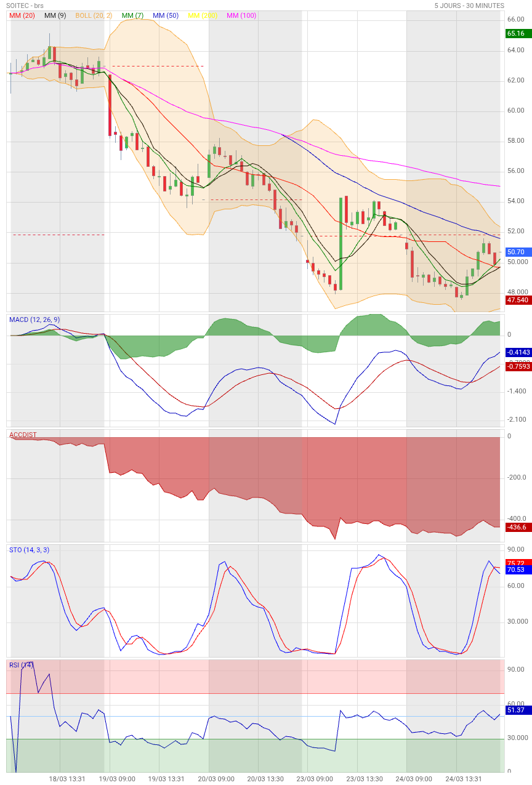Screen dimensions: 532x785
Task: Click the 24/03 13:31 time axis label
Action: click(x=464, y=779)
